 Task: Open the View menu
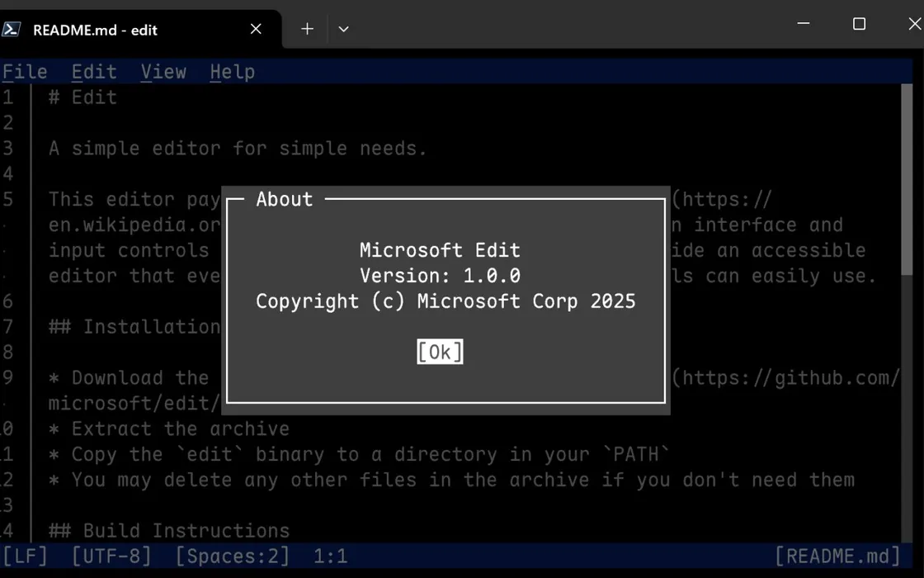point(163,72)
